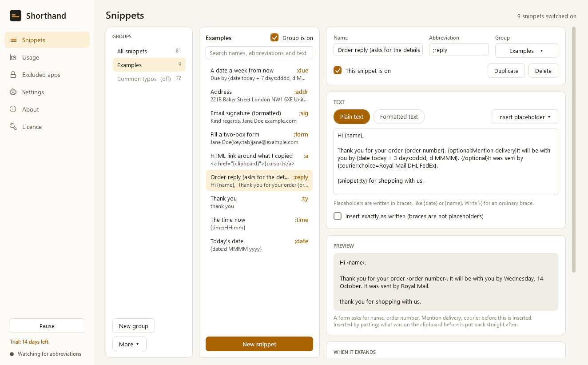Duplicate the current snippet
The width and height of the screenshot is (588, 365).
pos(506,71)
